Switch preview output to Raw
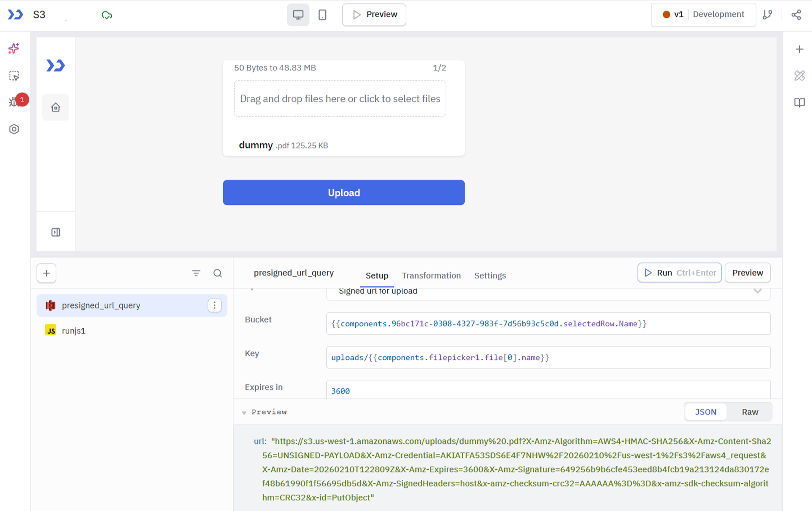812x511 pixels. point(750,412)
